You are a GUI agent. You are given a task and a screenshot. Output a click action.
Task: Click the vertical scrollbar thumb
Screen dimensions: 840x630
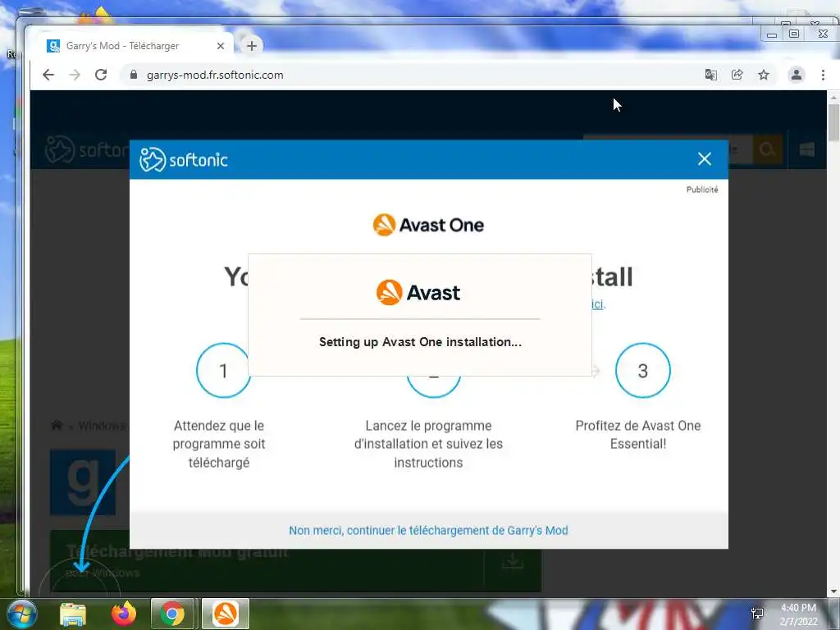(833, 122)
